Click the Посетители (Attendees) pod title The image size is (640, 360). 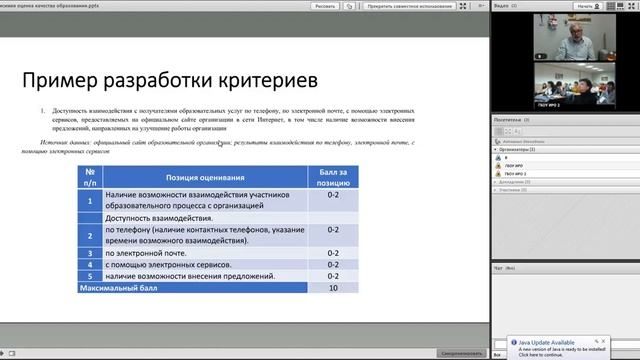tap(507, 120)
